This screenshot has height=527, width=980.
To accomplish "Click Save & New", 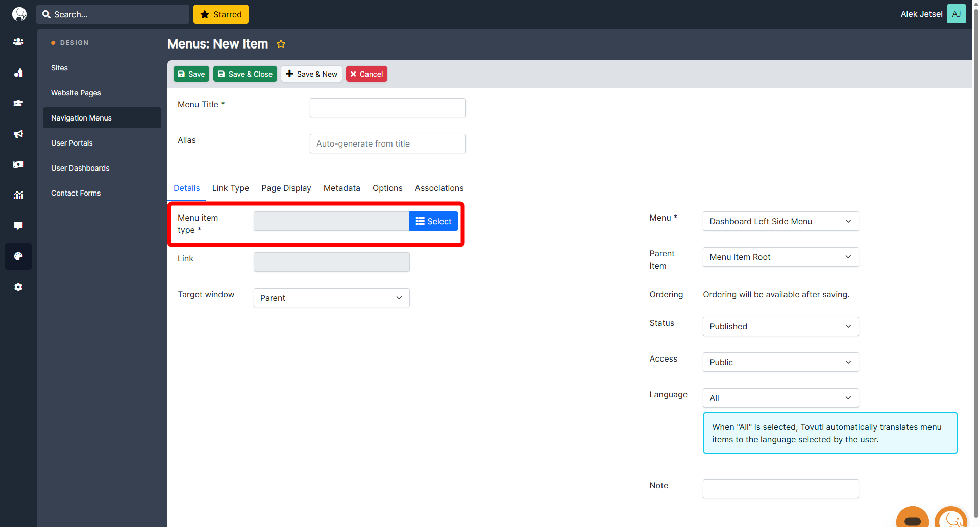I will tap(311, 74).
